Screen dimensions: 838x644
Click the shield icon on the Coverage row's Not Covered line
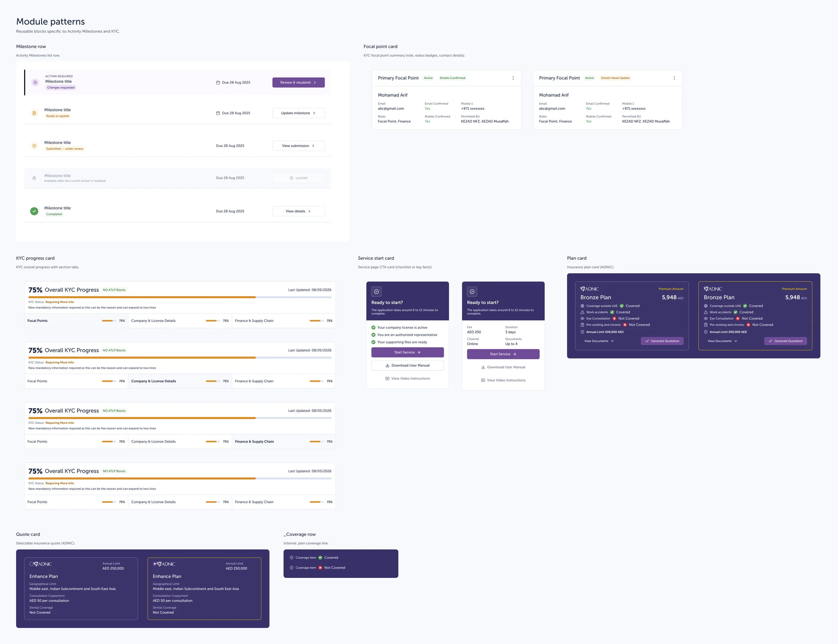click(x=291, y=568)
